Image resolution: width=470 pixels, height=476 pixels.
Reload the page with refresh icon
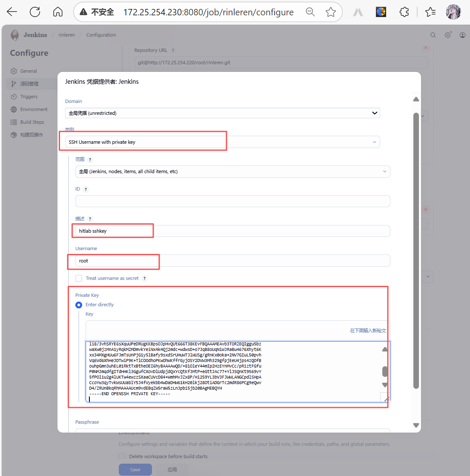click(x=34, y=12)
